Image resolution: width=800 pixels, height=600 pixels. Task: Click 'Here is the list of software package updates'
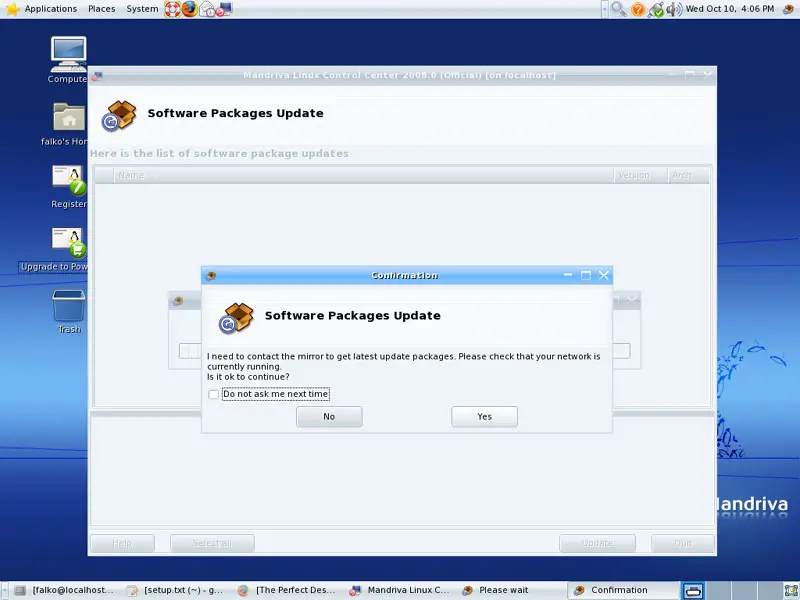click(219, 154)
